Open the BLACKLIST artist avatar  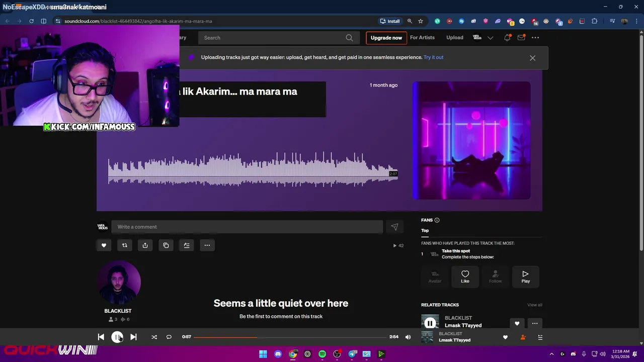click(x=119, y=283)
